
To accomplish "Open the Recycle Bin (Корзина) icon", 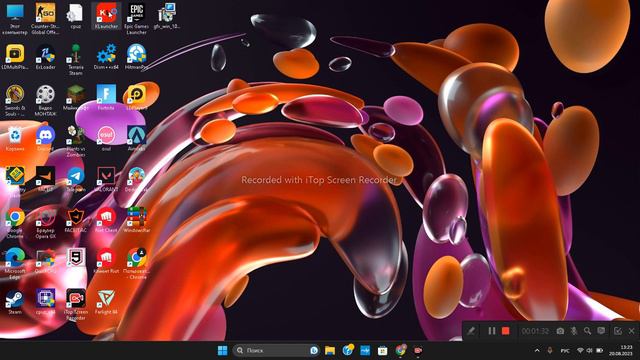I will tap(15, 138).
